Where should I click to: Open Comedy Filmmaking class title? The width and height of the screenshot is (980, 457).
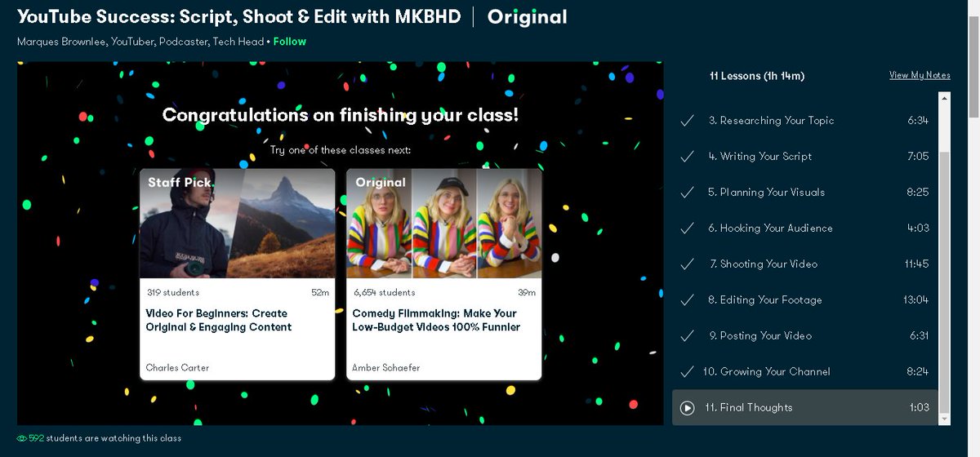tap(436, 321)
